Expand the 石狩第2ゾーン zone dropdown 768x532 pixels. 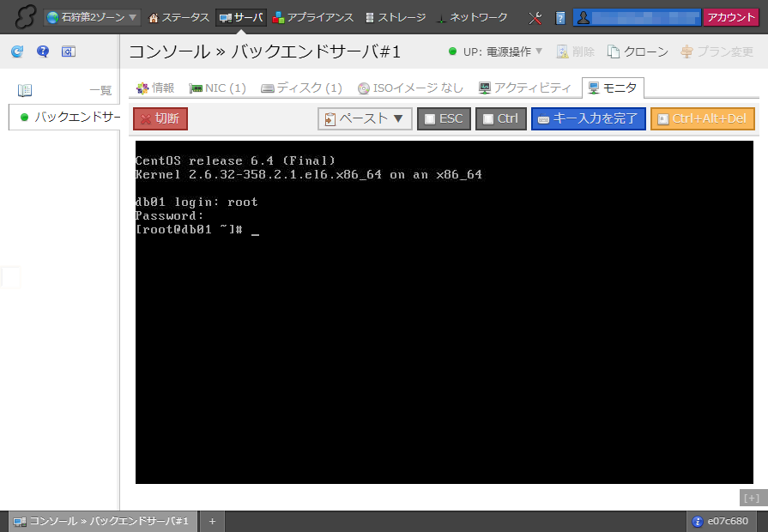(x=92, y=17)
